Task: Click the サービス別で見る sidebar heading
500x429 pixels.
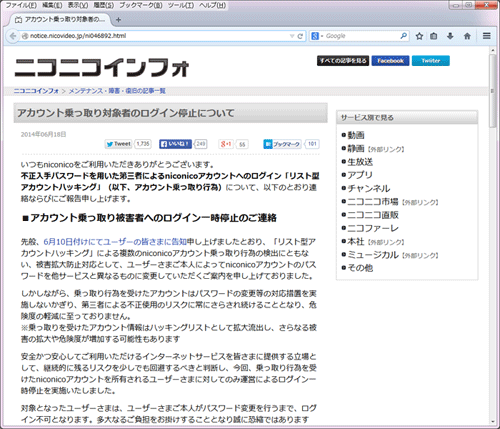Action: pos(367,117)
